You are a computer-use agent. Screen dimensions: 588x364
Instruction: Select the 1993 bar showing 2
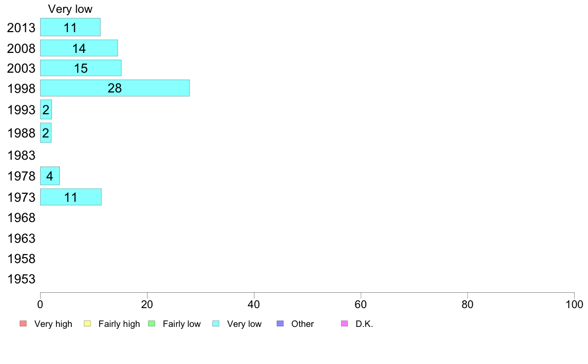click(46, 109)
